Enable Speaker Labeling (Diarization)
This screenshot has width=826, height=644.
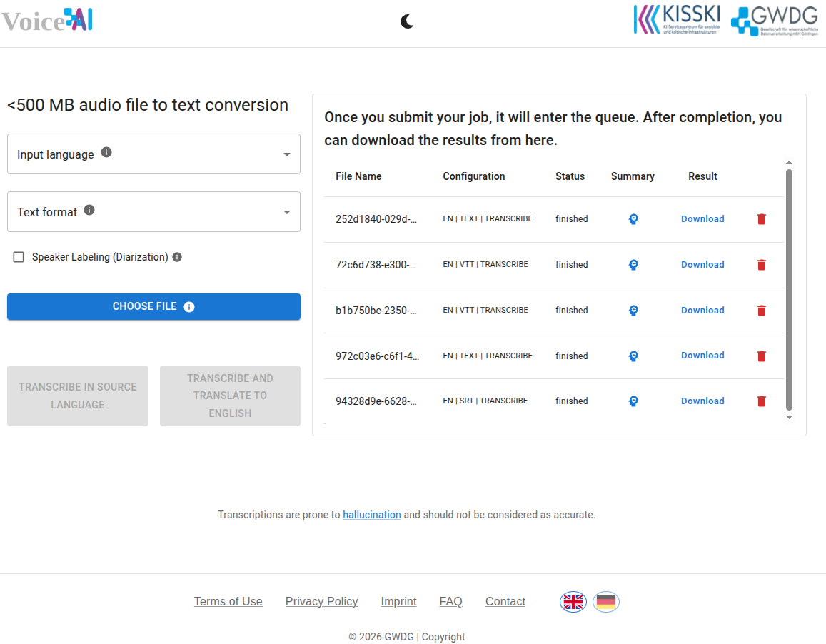pos(18,257)
